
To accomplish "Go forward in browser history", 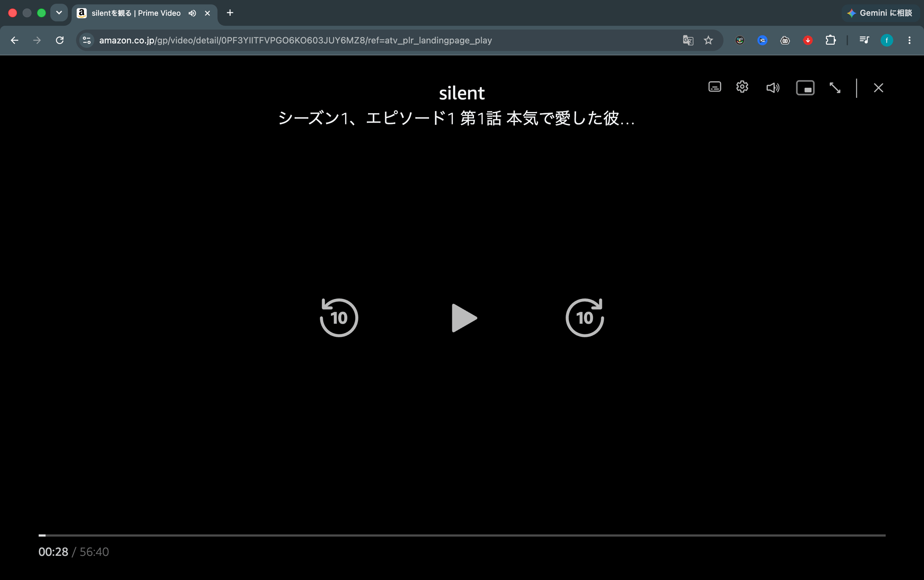I will coord(37,40).
